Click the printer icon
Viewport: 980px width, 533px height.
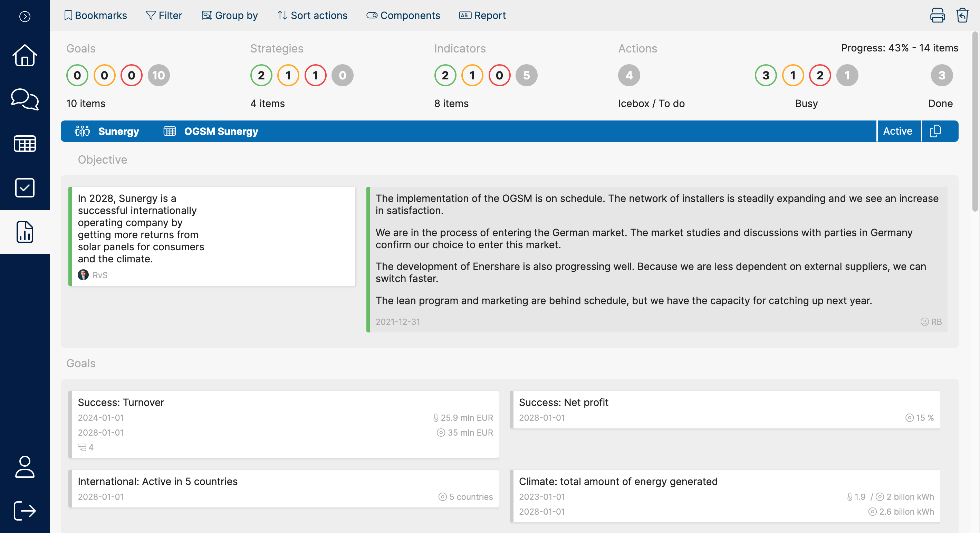(x=937, y=16)
